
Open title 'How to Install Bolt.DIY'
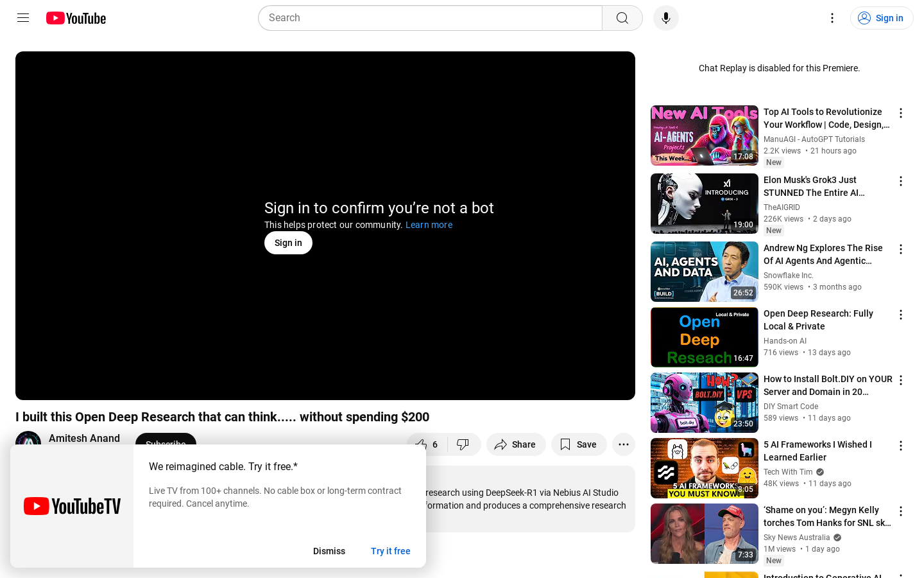(828, 385)
